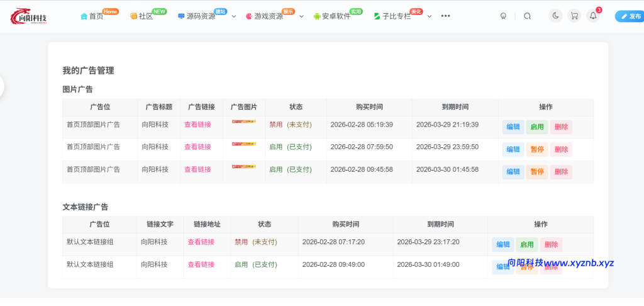
Task: Pause the image ad purchased at 09:45:58
Action: (537, 172)
